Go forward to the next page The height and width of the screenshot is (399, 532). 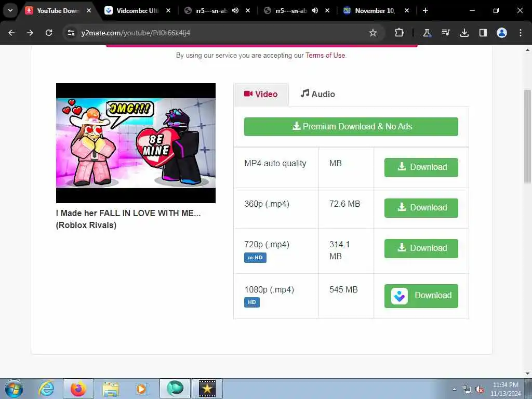[x=30, y=33]
